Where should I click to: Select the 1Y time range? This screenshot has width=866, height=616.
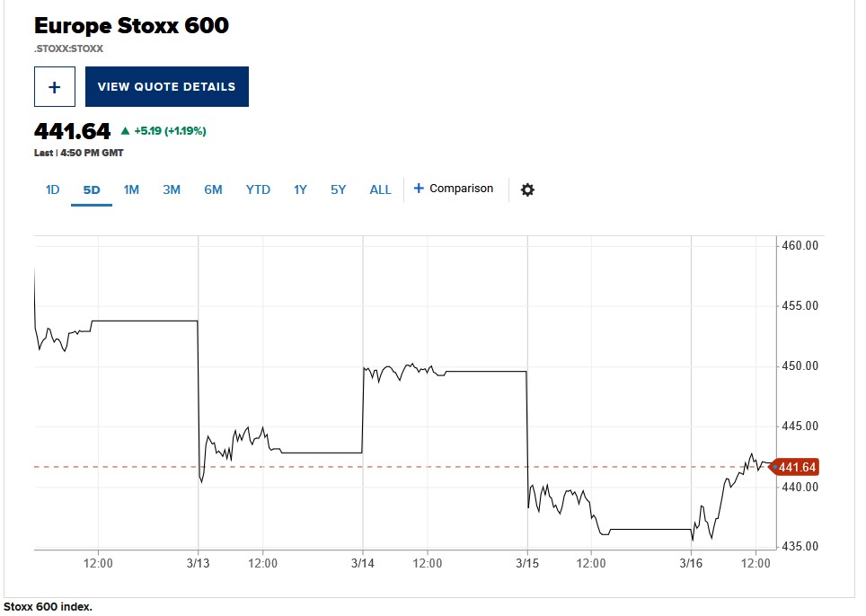coord(300,189)
